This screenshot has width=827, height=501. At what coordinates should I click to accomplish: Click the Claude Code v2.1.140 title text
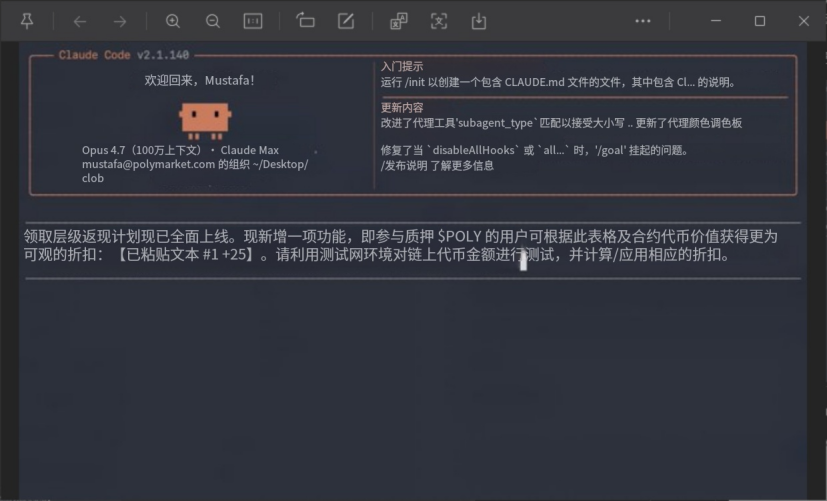123,55
